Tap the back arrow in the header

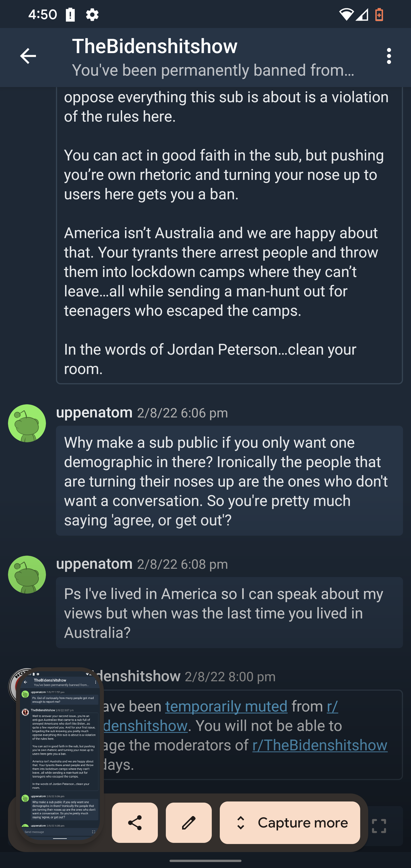pos(28,56)
